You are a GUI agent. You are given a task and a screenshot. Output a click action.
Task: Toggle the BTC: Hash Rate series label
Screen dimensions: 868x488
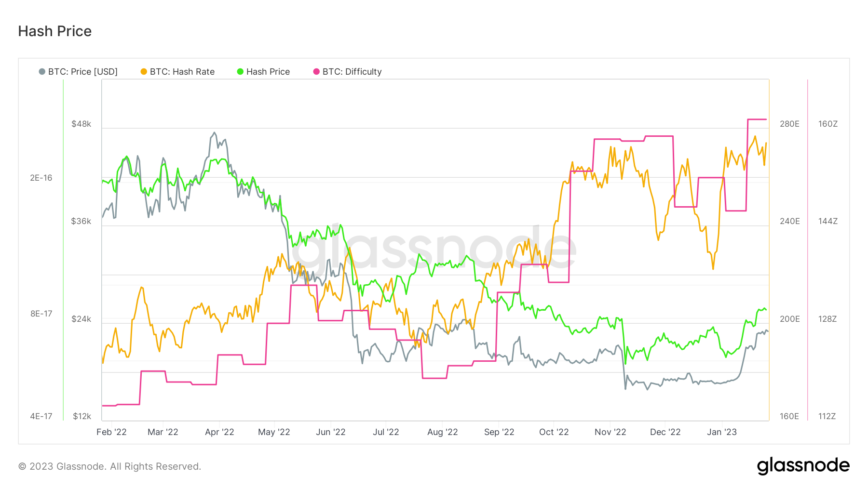(x=182, y=72)
